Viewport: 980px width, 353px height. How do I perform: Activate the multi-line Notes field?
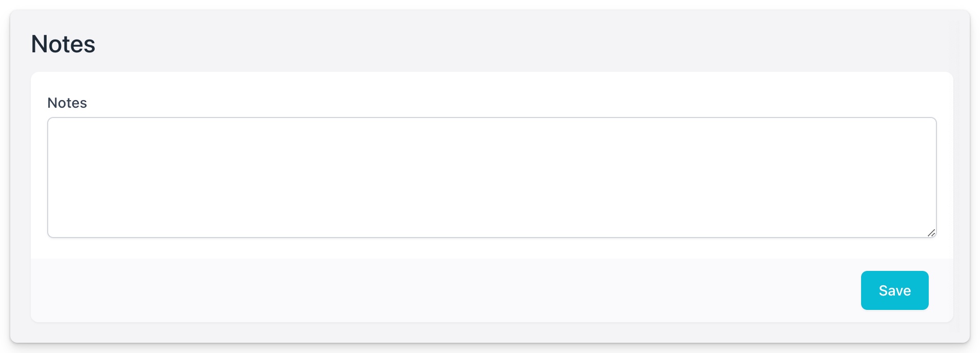[x=491, y=177]
